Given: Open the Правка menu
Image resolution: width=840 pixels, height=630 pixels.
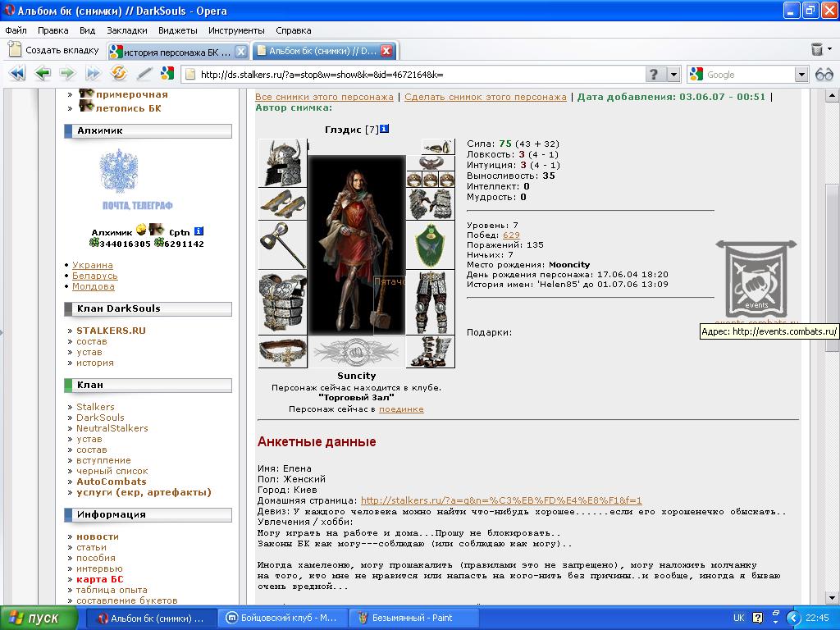Looking at the screenshot, I should pos(53,30).
